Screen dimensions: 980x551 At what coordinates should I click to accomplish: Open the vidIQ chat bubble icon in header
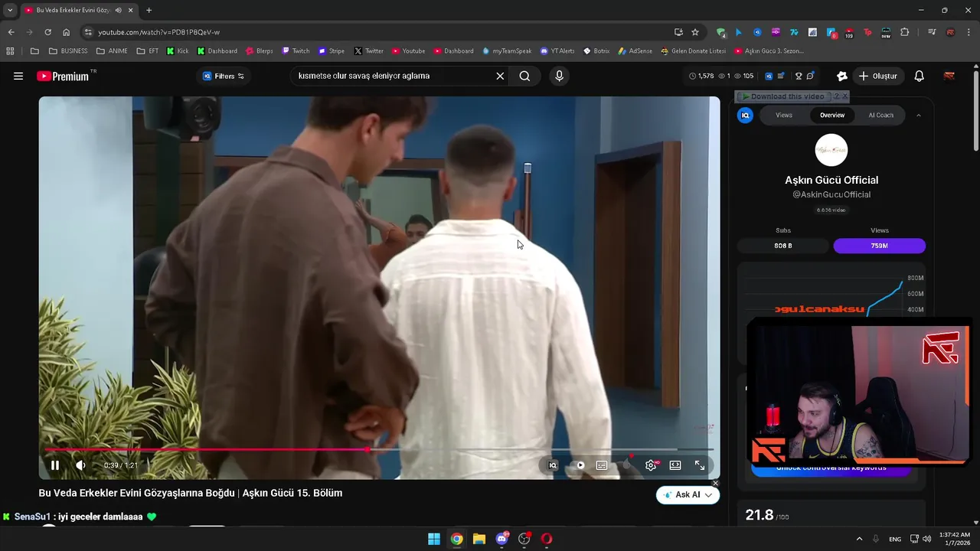(810, 76)
